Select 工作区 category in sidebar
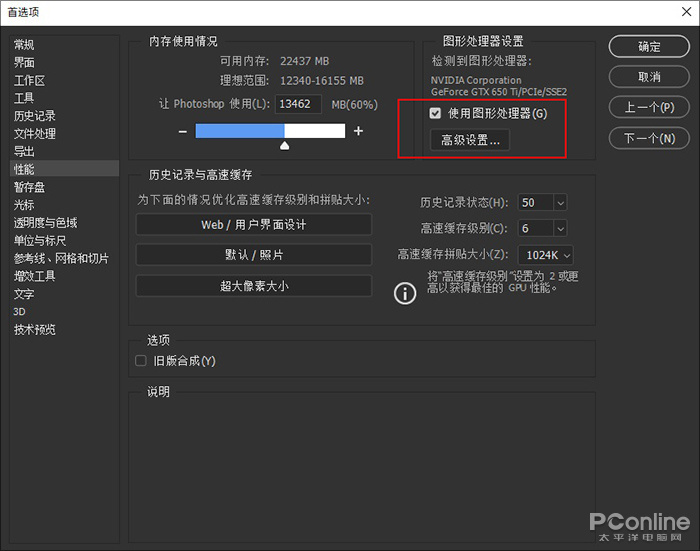Image resolution: width=700 pixels, height=551 pixels. [x=29, y=80]
